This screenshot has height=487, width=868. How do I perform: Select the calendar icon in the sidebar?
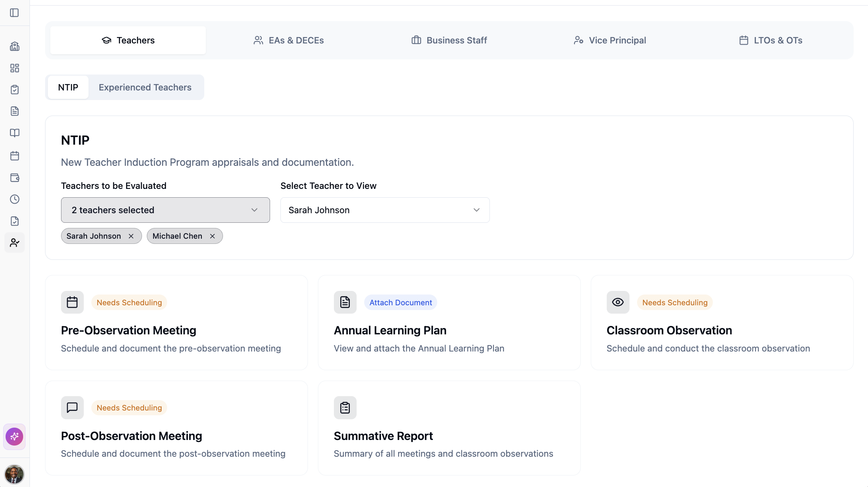tap(15, 156)
